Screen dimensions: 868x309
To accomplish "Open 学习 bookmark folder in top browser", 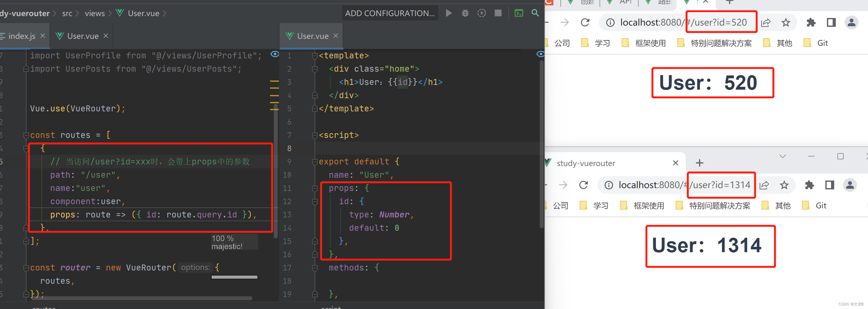I will click(596, 43).
